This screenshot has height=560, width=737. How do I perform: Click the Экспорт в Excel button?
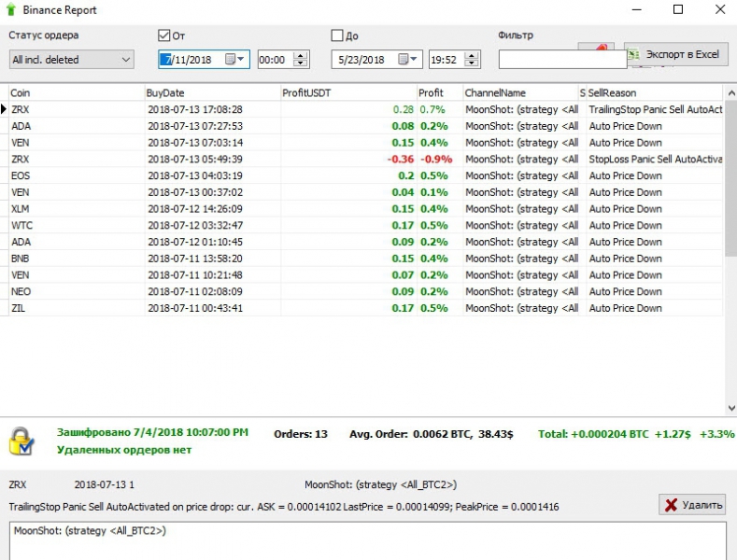click(676, 54)
